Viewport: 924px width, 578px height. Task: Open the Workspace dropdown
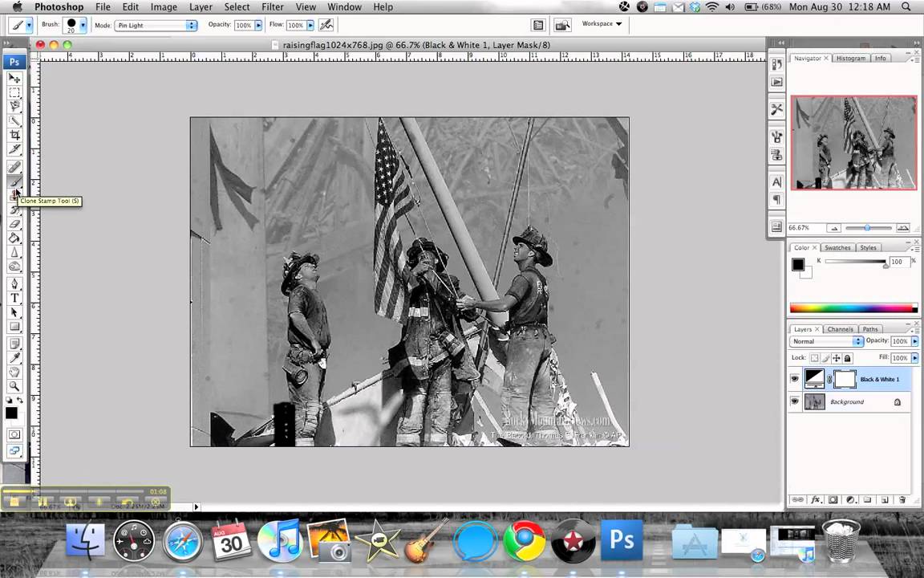(601, 23)
